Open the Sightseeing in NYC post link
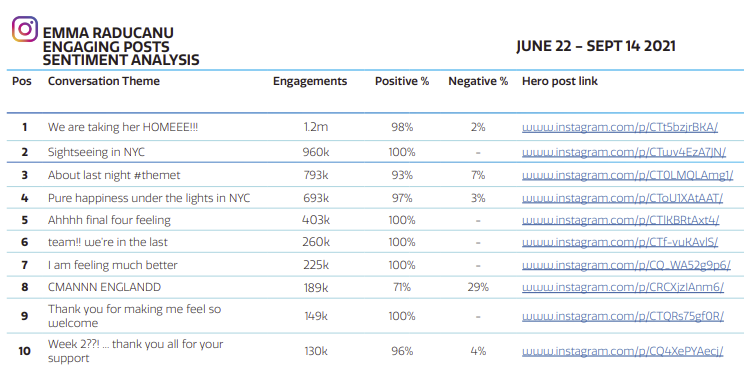Screen dimensions: 744x367 coord(624,152)
